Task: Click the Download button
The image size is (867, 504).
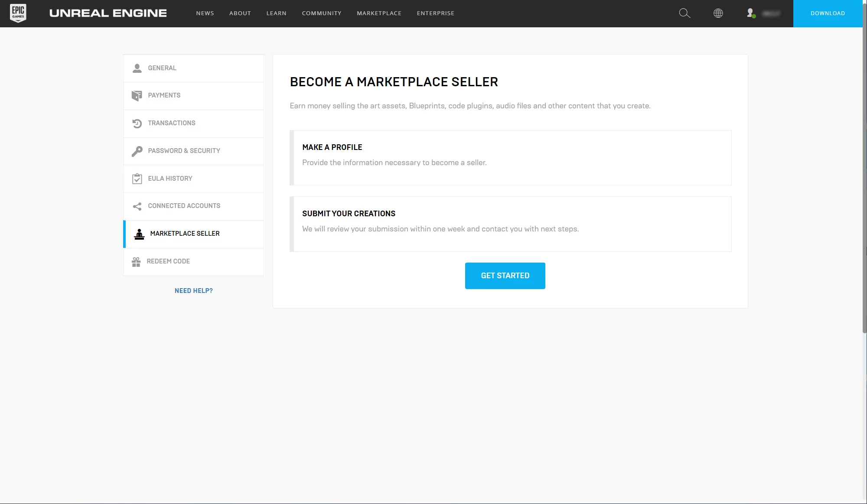Action: 828,13
